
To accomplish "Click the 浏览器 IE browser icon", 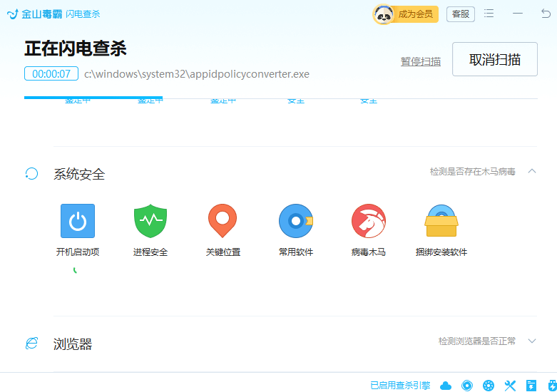I will click(31, 344).
